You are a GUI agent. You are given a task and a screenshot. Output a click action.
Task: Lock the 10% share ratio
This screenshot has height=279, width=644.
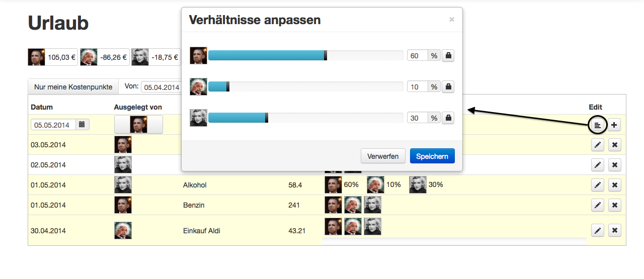coord(448,87)
